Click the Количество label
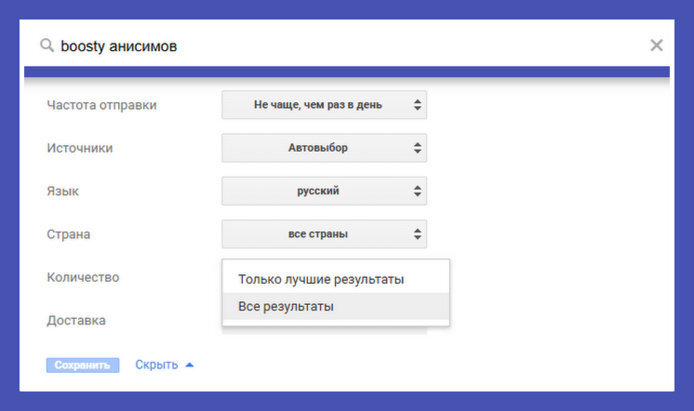Image resolution: width=694 pixels, height=411 pixels. 83,277
